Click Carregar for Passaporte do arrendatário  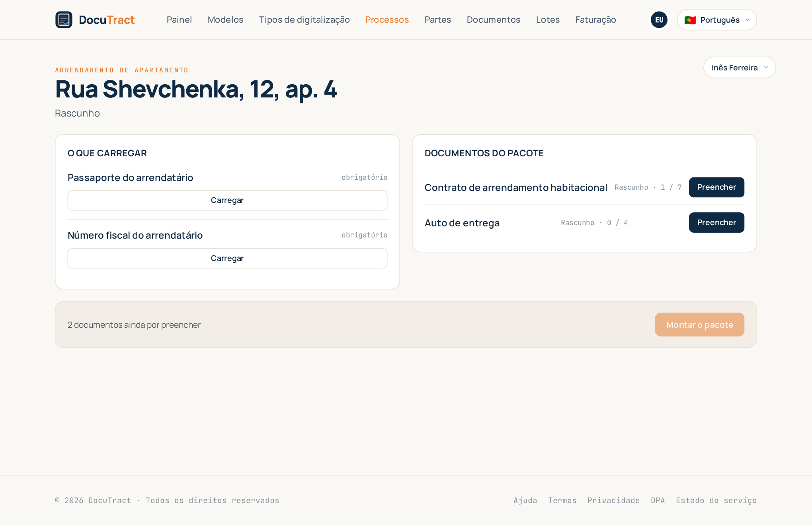point(227,200)
